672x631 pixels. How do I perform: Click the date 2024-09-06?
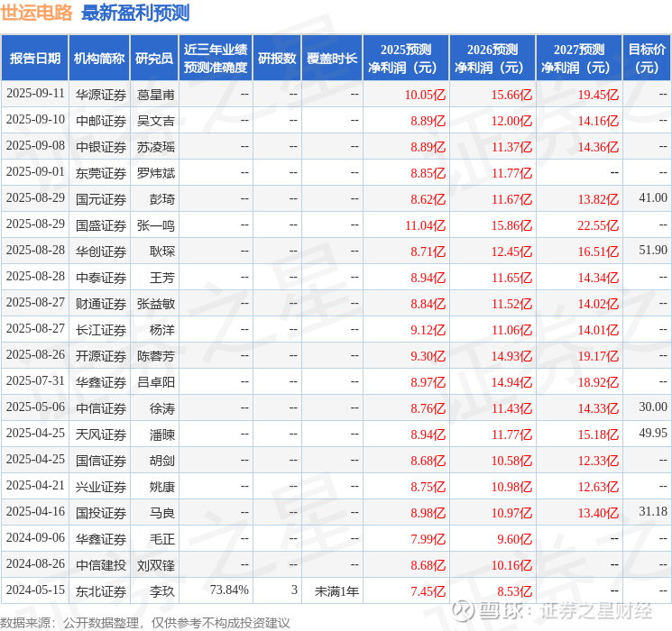[x=35, y=537]
